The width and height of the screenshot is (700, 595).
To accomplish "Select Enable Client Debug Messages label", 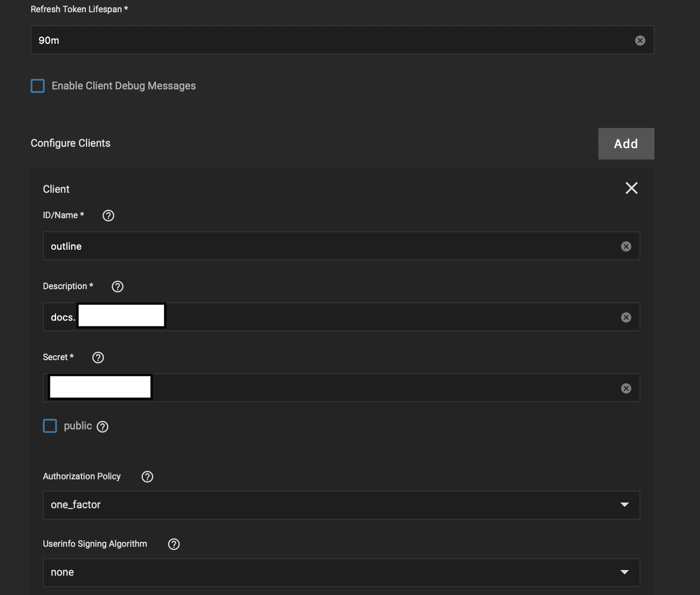I will tap(124, 86).
